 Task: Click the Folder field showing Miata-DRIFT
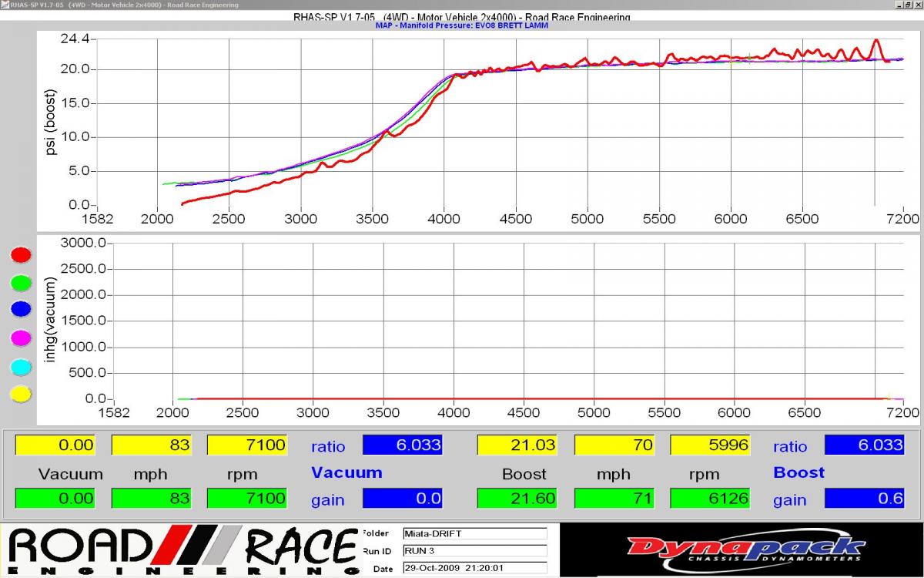(474, 533)
